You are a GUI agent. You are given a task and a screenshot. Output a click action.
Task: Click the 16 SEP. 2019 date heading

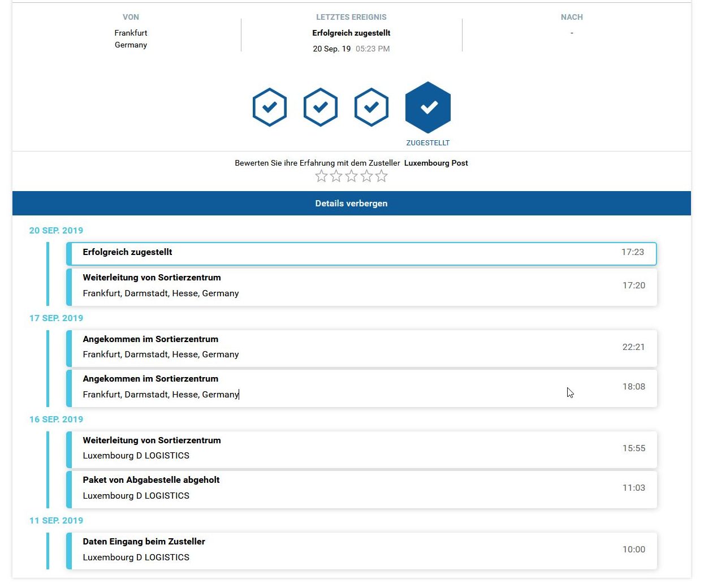56,420
